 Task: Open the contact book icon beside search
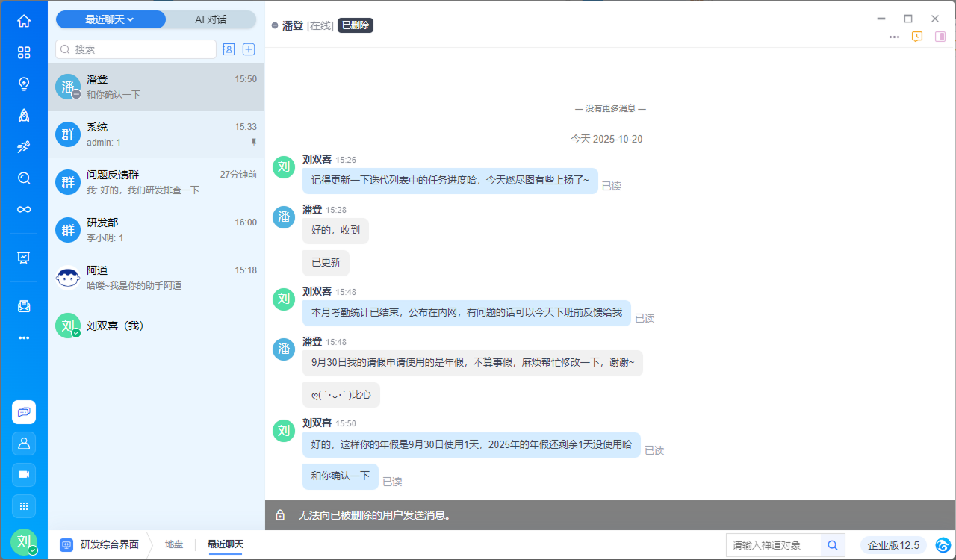click(x=229, y=49)
